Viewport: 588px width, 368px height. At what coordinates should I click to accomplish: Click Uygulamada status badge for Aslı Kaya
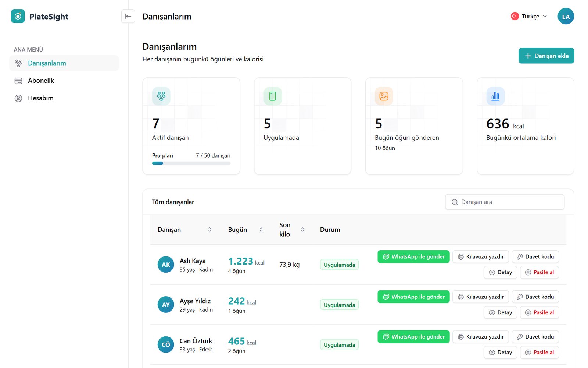[339, 265]
